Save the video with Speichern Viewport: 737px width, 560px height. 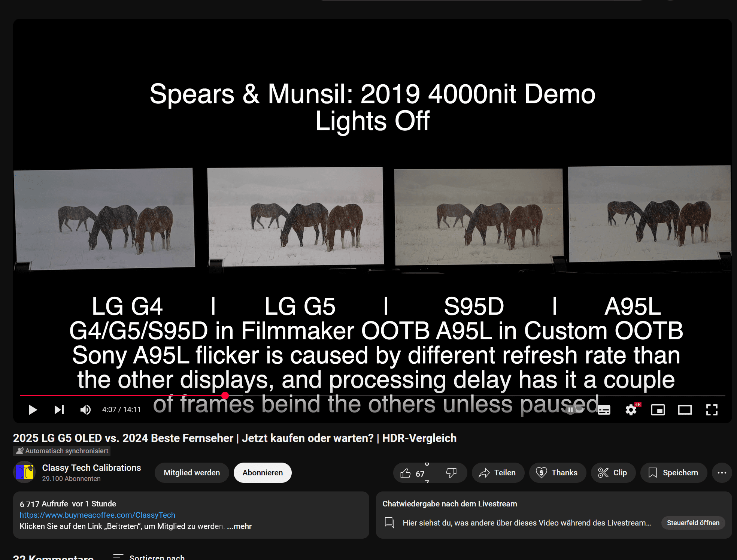point(674,473)
